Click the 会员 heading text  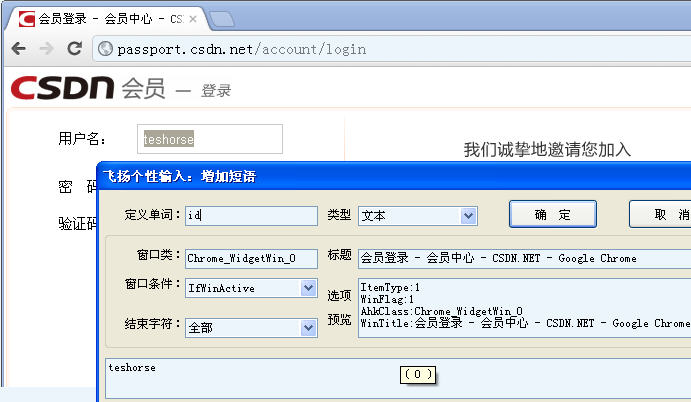click(x=144, y=88)
